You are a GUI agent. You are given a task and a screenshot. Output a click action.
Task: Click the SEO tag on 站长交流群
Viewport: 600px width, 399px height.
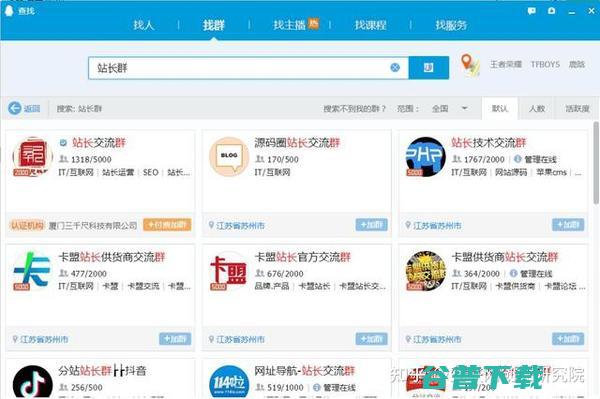coord(151,173)
